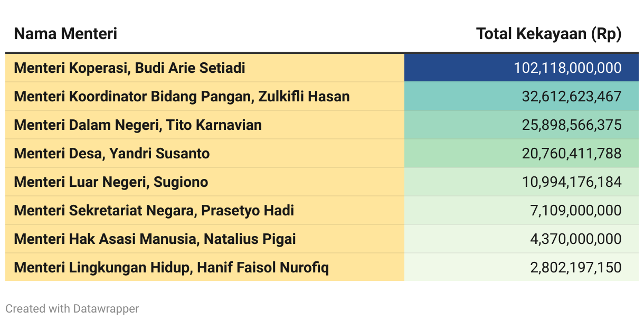Click the 2,802,197,150 value cell
Image resolution: width=644 pixels, height=321 pixels.
(x=522, y=267)
